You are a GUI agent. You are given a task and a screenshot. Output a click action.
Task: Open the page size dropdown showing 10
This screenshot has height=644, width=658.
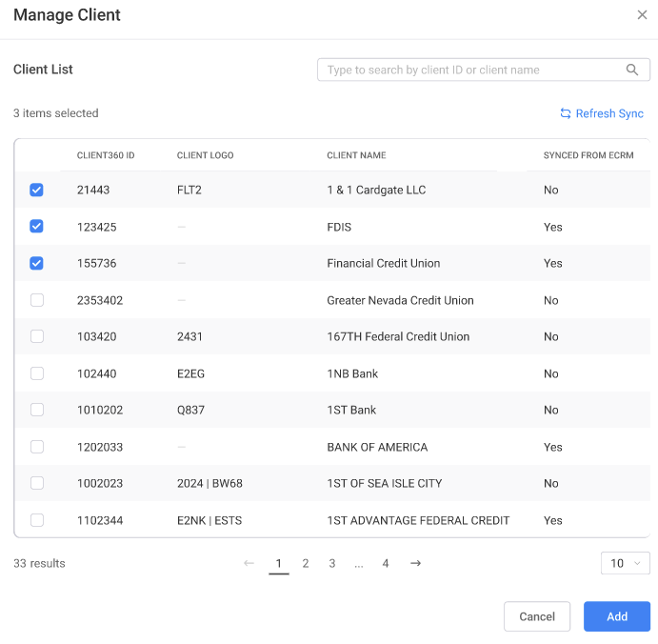pyautogui.click(x=626, y=563)
